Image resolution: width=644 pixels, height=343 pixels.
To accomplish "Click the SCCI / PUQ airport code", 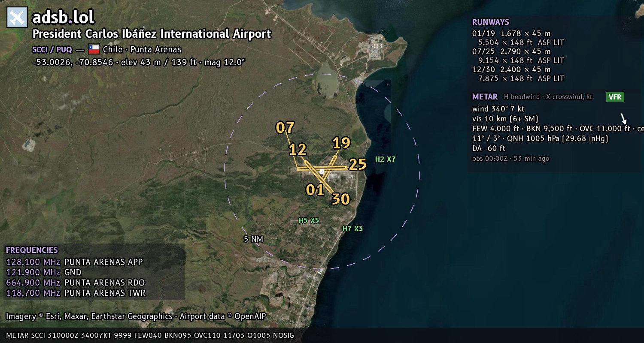I will [x=52, y=50].
